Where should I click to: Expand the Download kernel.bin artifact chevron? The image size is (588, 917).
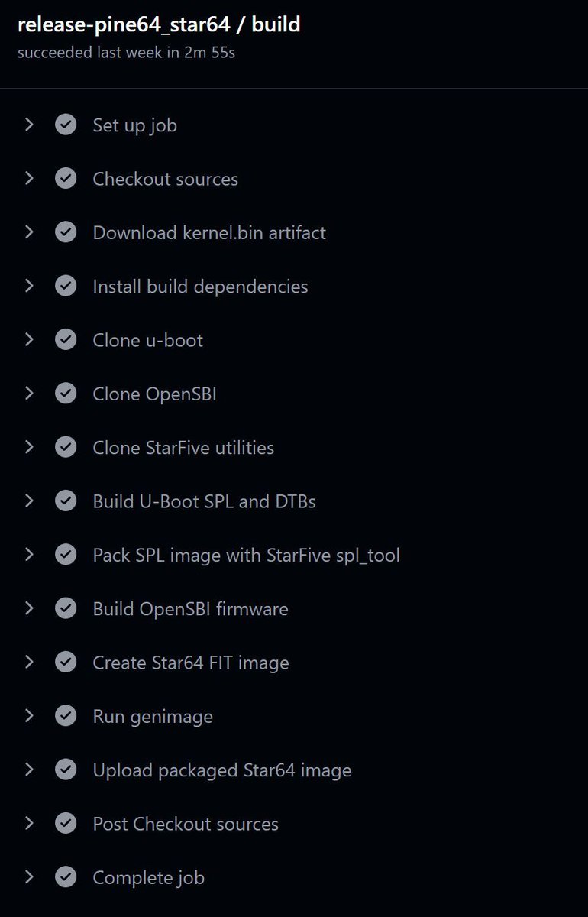(x=29, y=232)
